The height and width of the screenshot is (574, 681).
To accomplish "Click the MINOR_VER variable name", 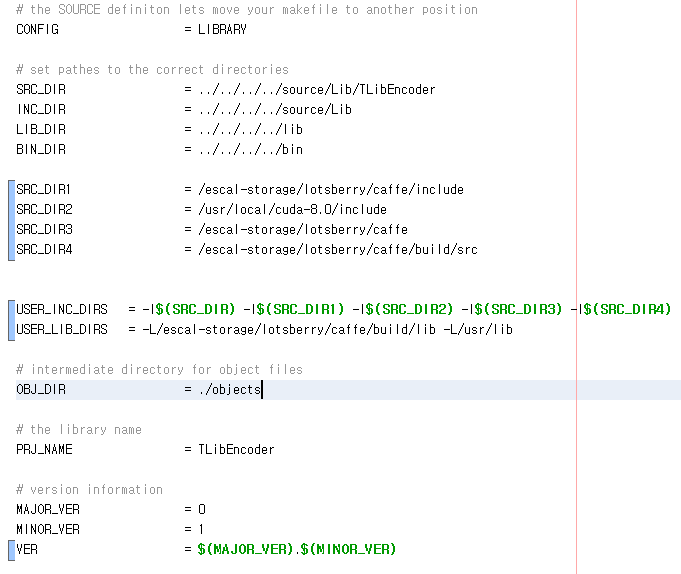I will pyautogui.click(x=48, y=529).
